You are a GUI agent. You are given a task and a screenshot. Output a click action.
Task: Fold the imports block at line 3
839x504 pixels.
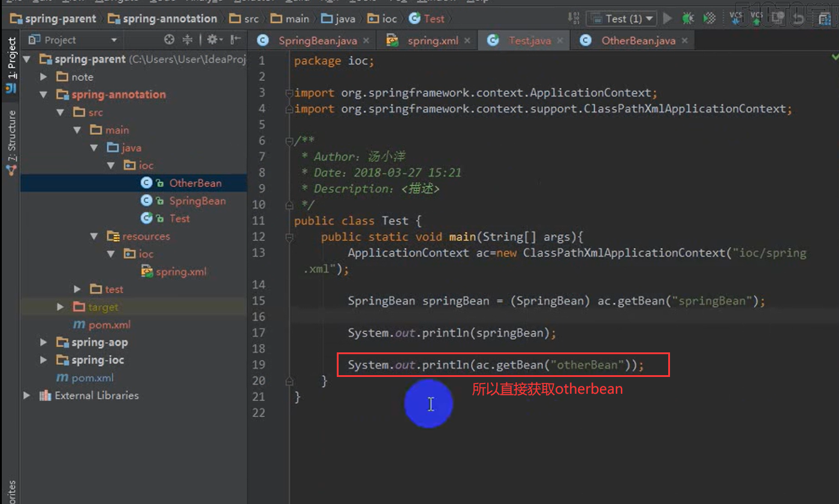point(289,93)
